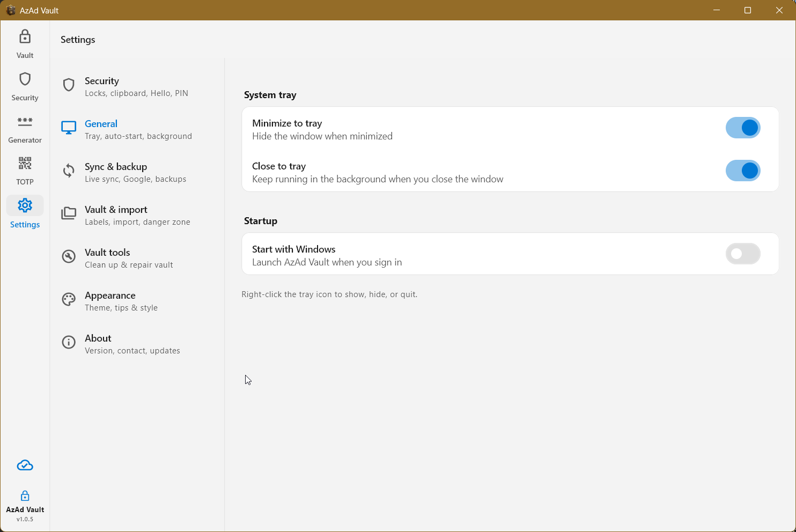Click "Hide the window when minimized" description

click(322, 136)
